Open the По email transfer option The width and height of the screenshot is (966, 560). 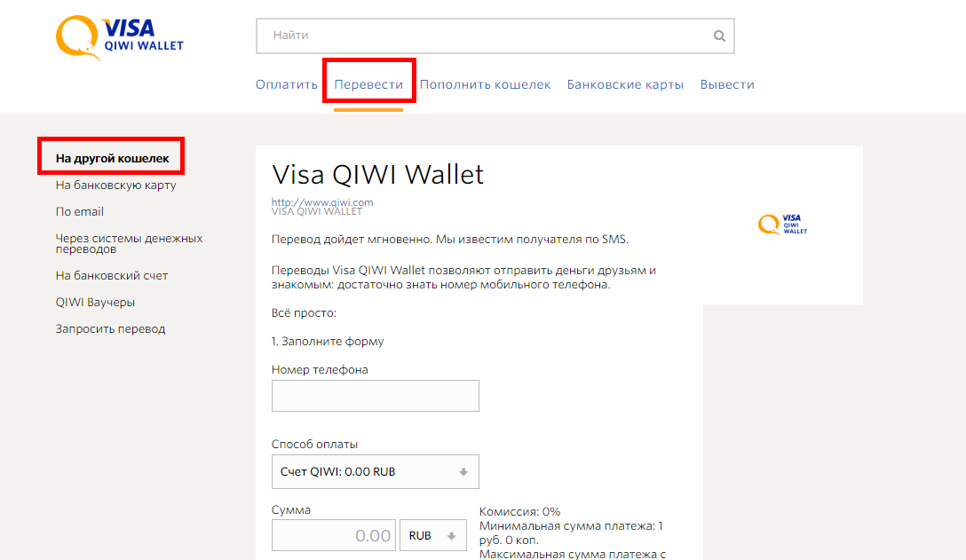tap(80, 211)
